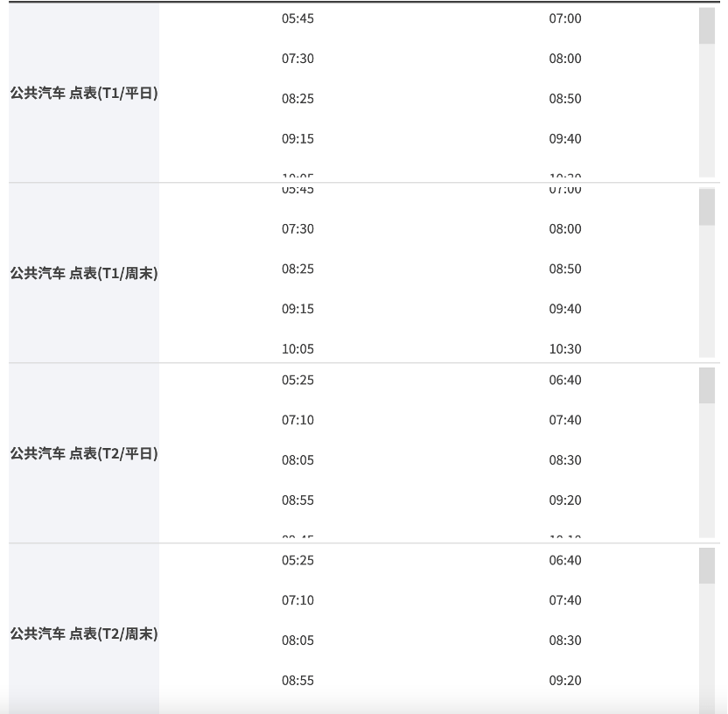
Task: Click 05:45 departure in T1/平日 timetable
Action: coord(297,18)
